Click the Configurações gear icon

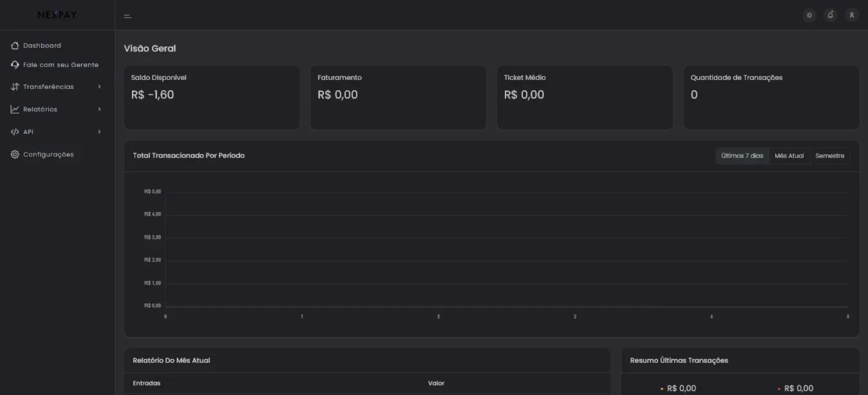[15, 155]
